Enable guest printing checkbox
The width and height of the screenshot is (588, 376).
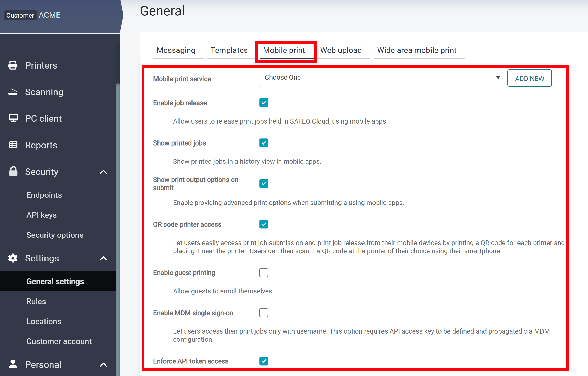pyautogui.click(x=264, y=273)
